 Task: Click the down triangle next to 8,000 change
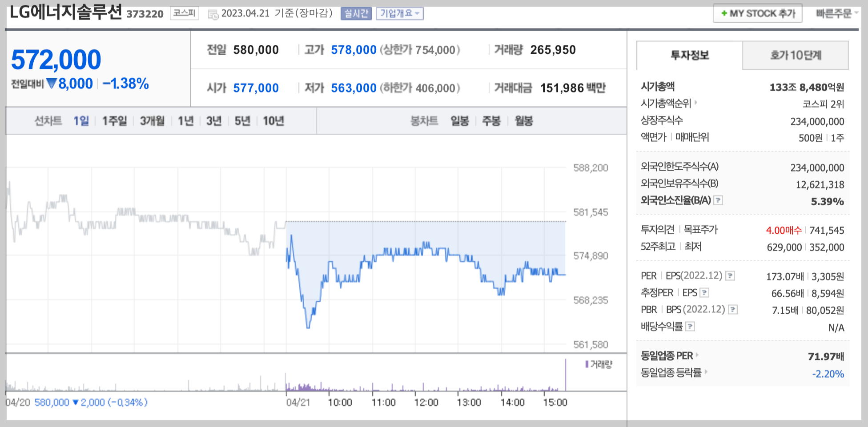click(52, 83)
